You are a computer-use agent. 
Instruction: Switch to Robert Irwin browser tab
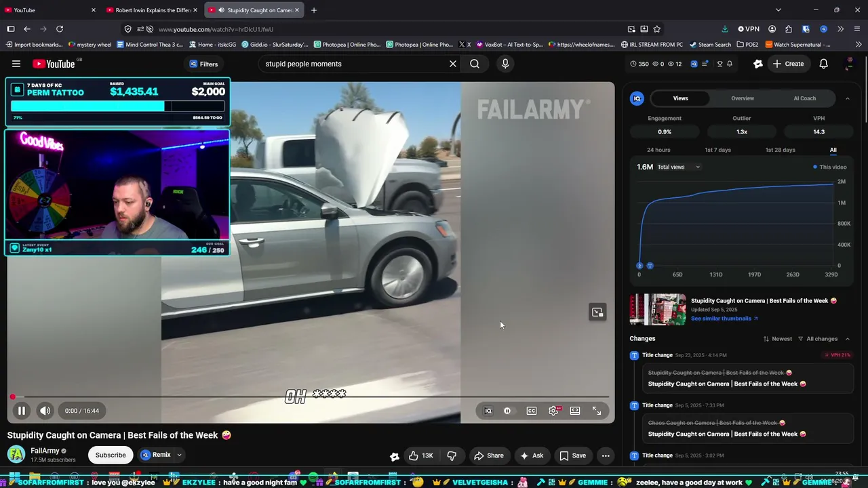tap(153, 10)
